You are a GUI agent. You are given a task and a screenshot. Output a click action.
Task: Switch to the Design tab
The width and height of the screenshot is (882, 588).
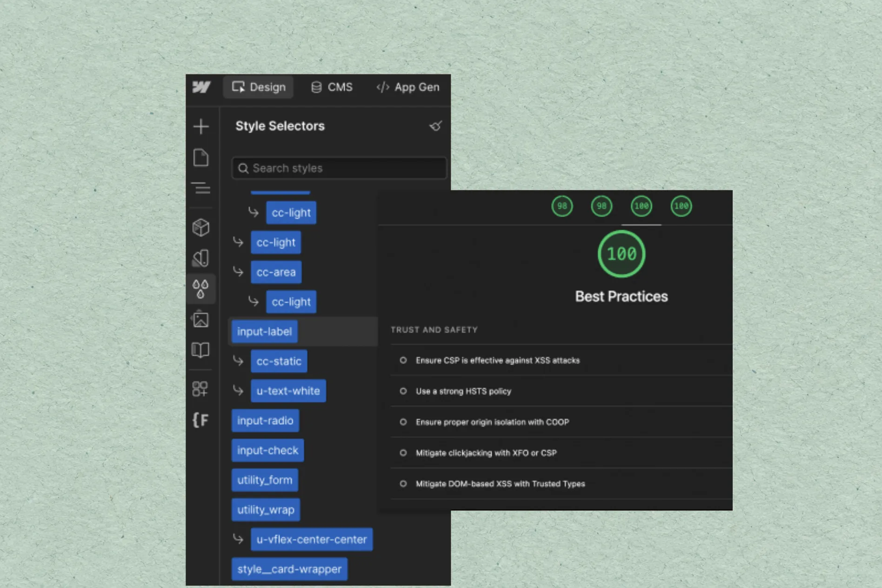coord(259,87)
